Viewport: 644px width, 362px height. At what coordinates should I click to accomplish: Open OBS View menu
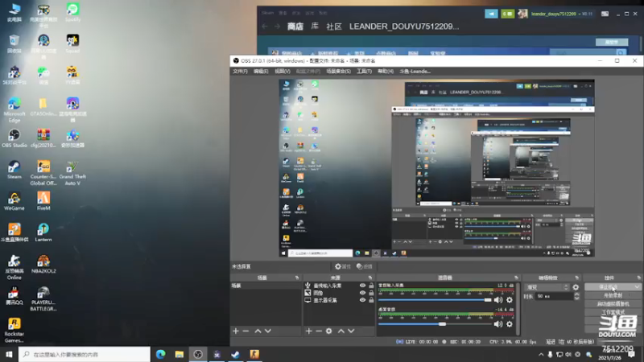point(283,72)
